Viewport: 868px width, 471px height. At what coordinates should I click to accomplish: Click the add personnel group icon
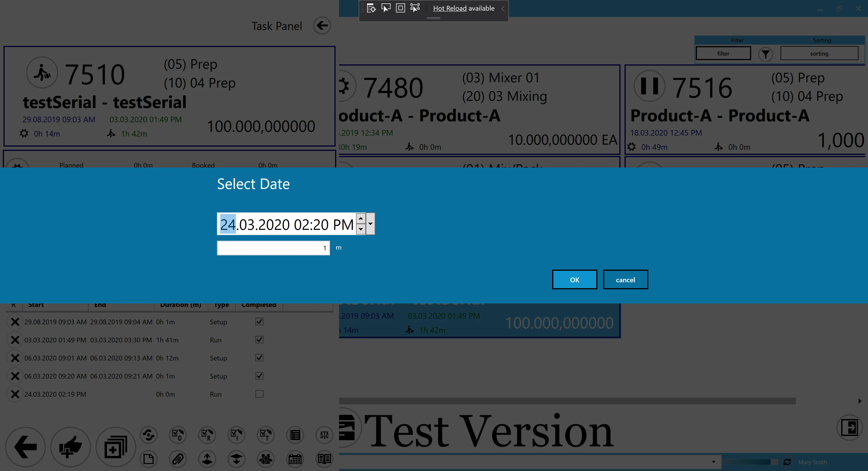pyautogui.click(x=266, y=459)
